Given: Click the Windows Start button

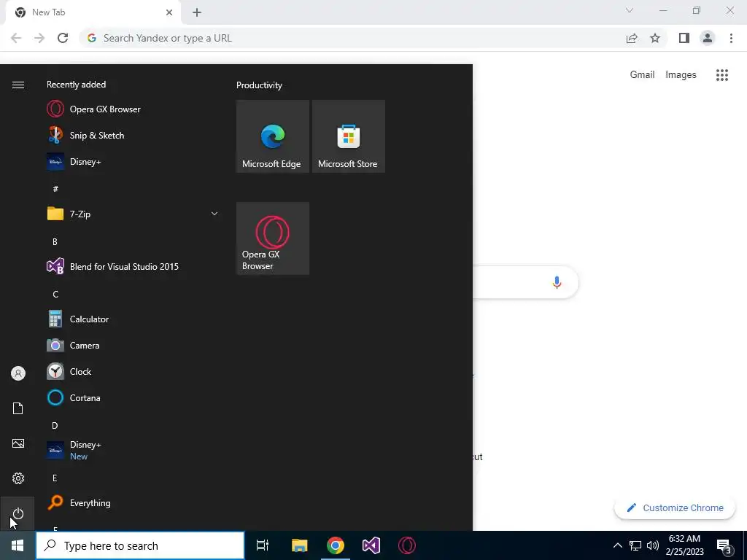Looking at the screenshot, I should point(18,545).
